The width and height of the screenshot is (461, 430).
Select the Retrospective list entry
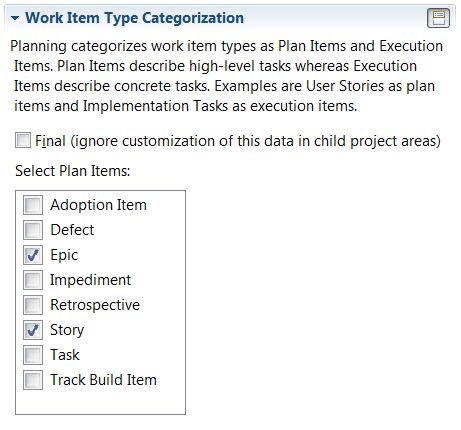point(95,305)
